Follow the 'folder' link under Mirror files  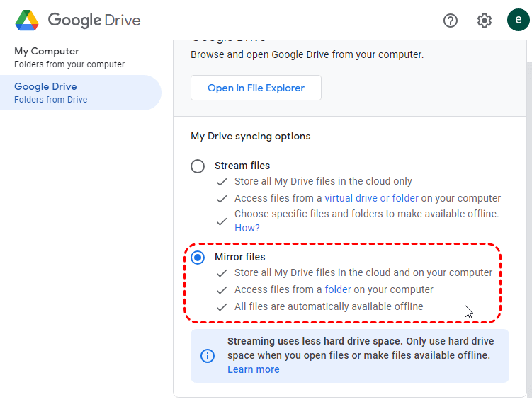(338, 289)
